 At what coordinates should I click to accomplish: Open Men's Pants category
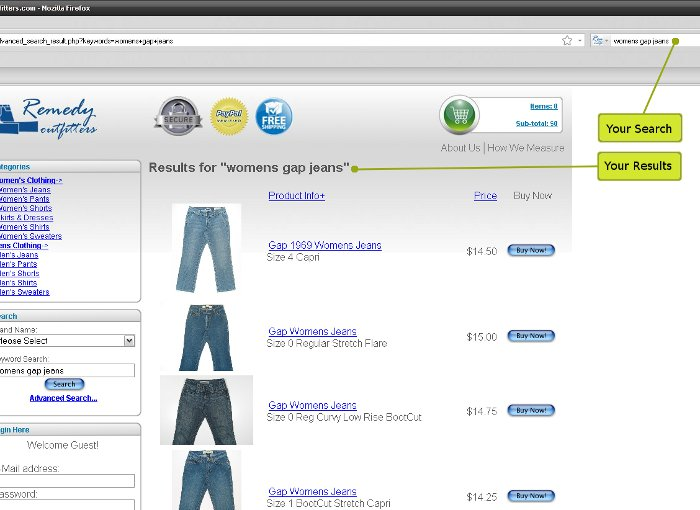[x=18, y=264]
